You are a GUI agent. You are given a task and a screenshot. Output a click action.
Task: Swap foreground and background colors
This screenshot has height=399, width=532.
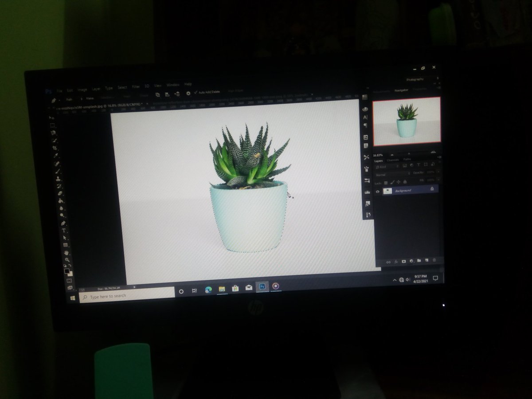(70, 265)
